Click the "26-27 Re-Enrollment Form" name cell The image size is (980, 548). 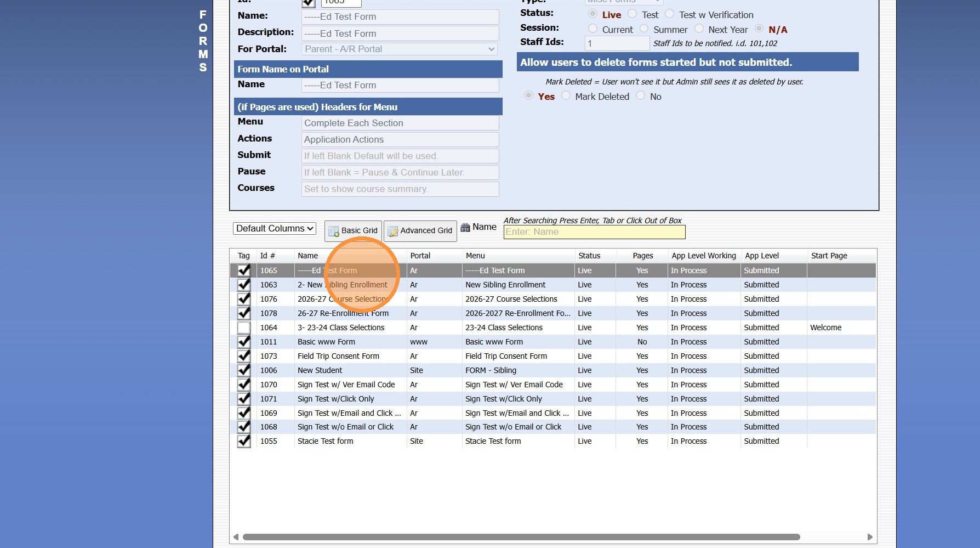pos(343,313)
